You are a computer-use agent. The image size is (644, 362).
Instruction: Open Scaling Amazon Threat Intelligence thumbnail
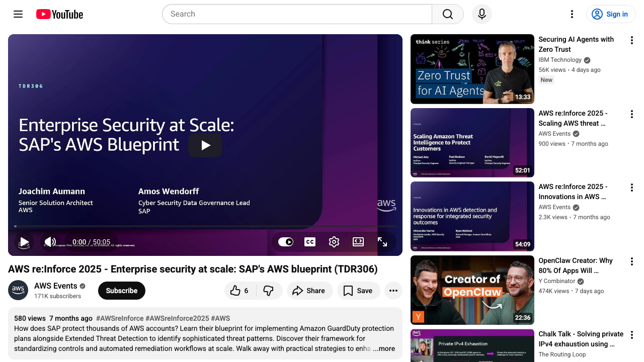pyautogui.click(x=472, y=143)
